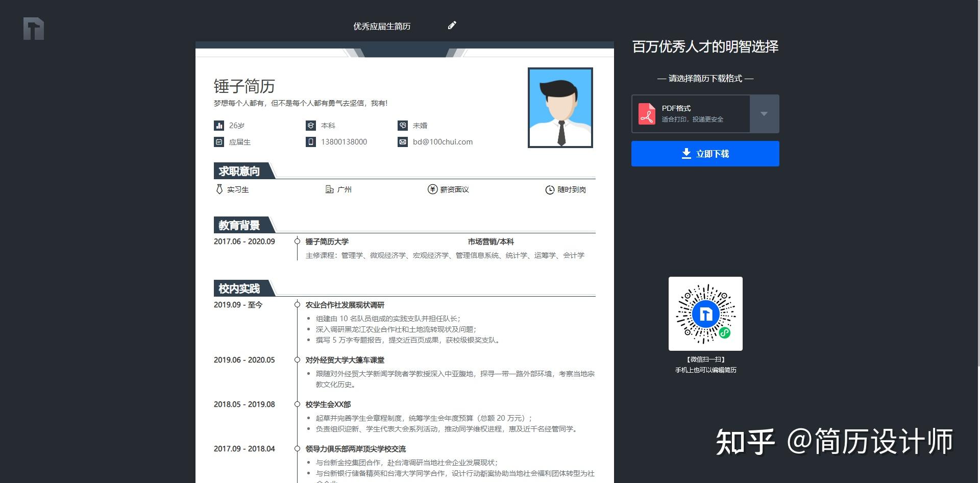
Task: Click the 校内实践 section header
Action: (x=239, y=288)
